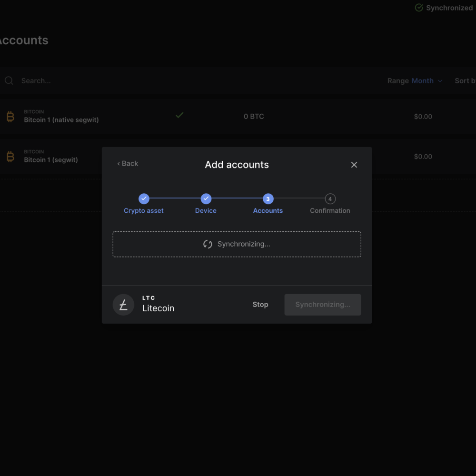This screenshot has height=476, width=476.
Task: Open the Range Month dropdown
Action: coord(426,81)
